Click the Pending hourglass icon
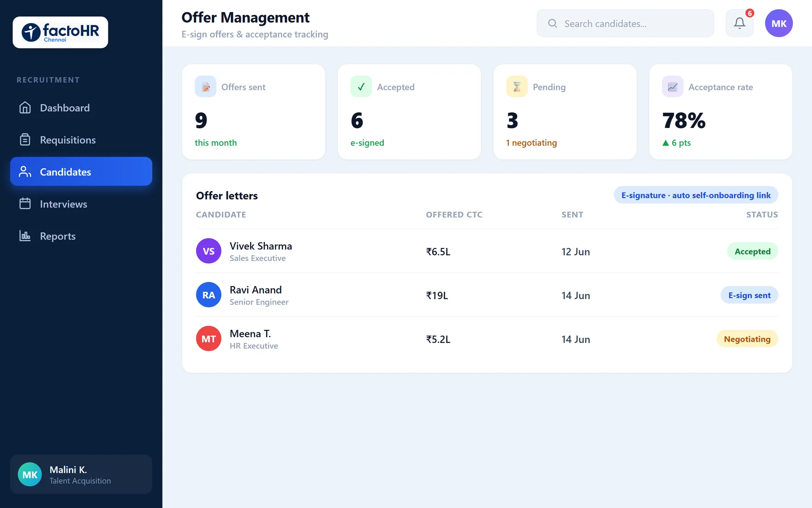This screenshot has width=812, height=508. [x=517, y=86]
